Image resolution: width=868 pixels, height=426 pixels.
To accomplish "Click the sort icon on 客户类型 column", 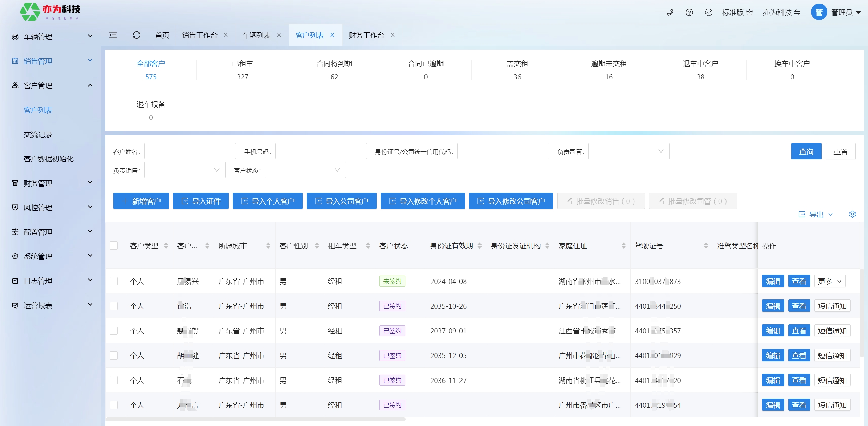I will 166,246.
